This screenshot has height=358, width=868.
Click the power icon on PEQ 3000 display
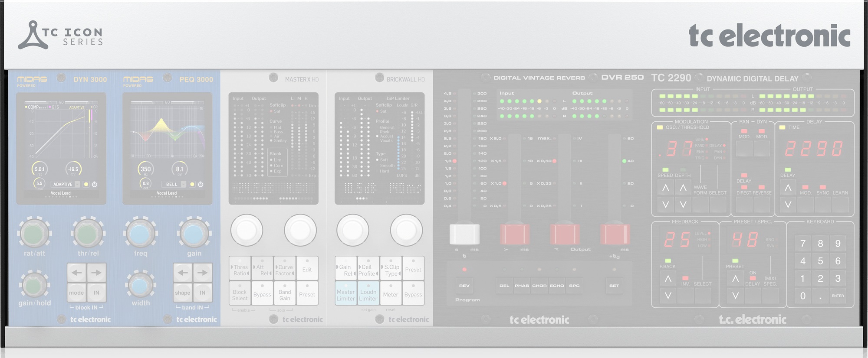coord(201,184)
